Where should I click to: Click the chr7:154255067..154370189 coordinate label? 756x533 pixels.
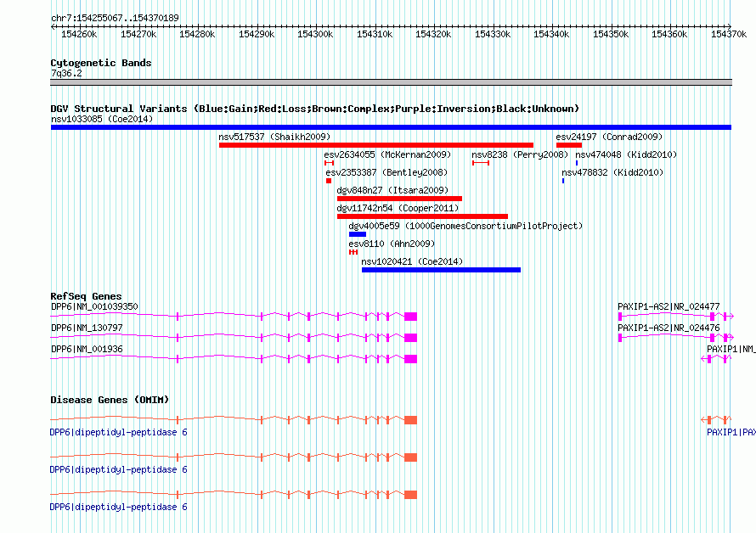tap(115, 18)
